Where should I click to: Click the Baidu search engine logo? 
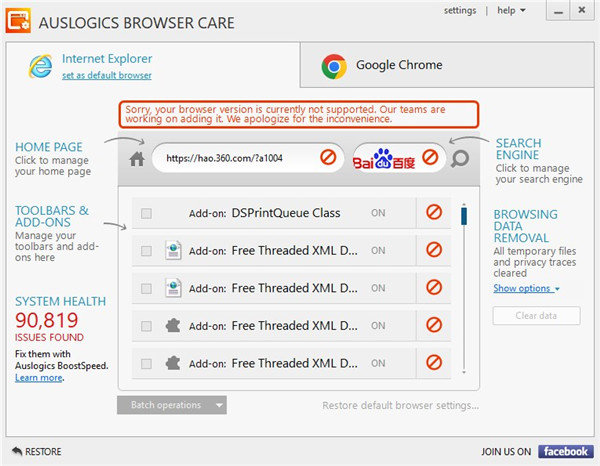click(384, 159)
